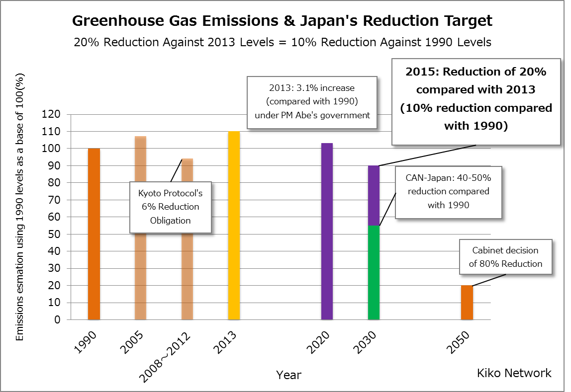Click the '2050' x-axis label
Screen dimensions: 571x392
[458, 342]
